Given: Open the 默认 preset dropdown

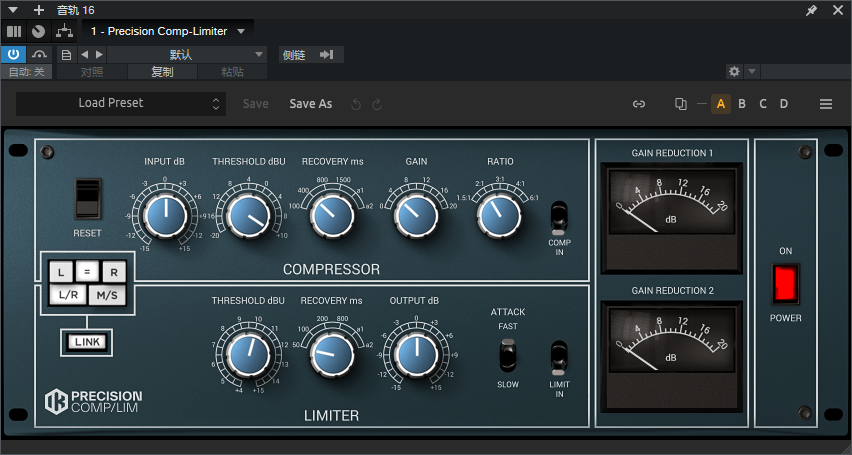Looking at the screenshot, I should point(186,55).
